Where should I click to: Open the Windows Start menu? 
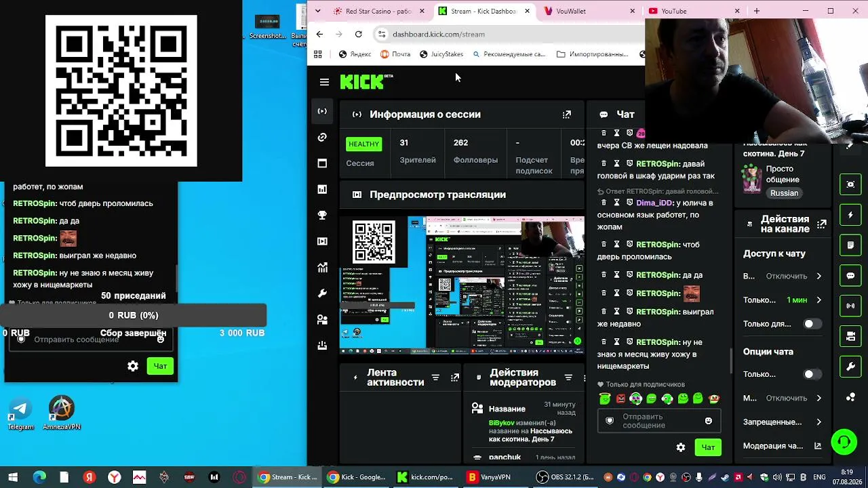click(13, 477)
